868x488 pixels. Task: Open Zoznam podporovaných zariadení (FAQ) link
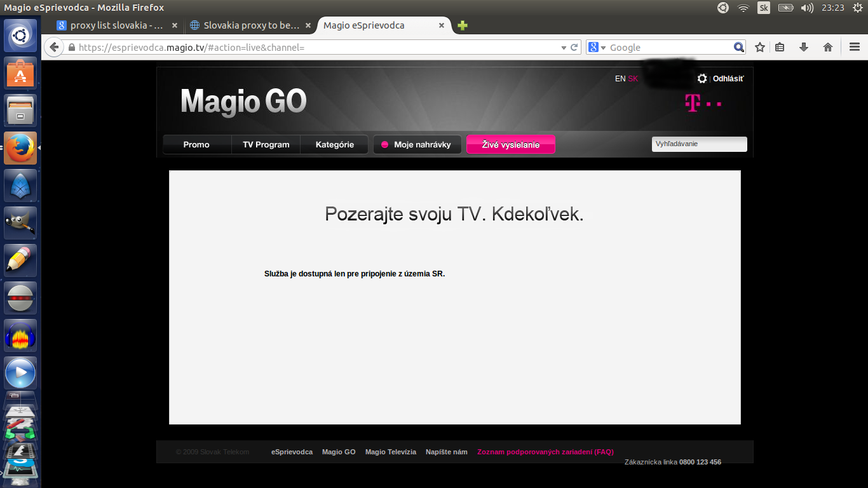(x=545, y=452)
